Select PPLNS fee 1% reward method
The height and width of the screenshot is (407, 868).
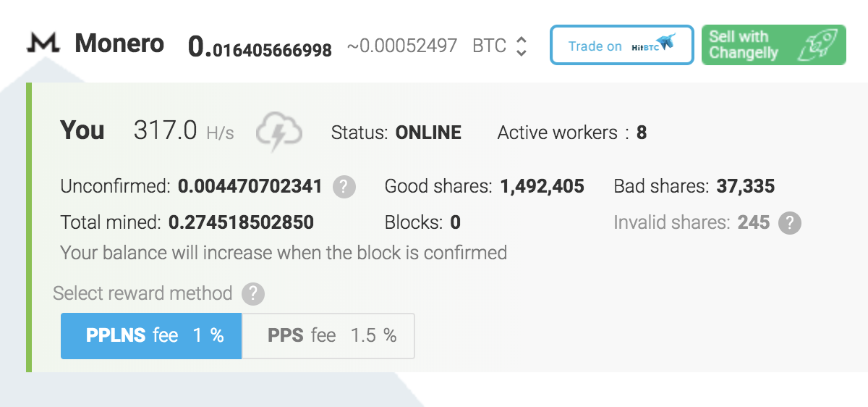point(151,336)
